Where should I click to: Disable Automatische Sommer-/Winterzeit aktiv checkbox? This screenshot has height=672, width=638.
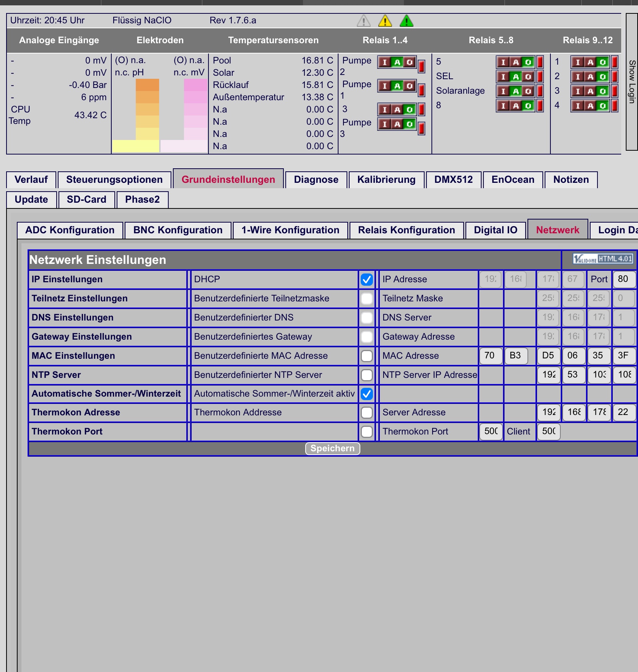366,394
